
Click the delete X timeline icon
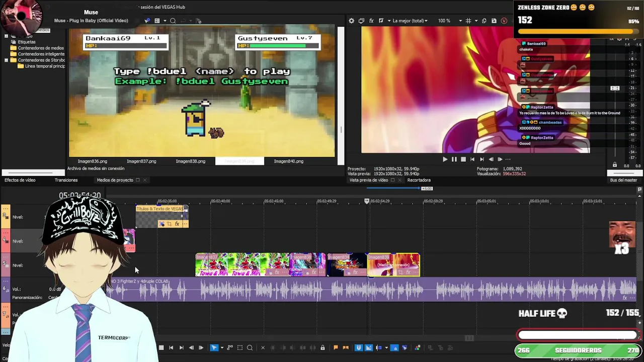click(263, 347)
